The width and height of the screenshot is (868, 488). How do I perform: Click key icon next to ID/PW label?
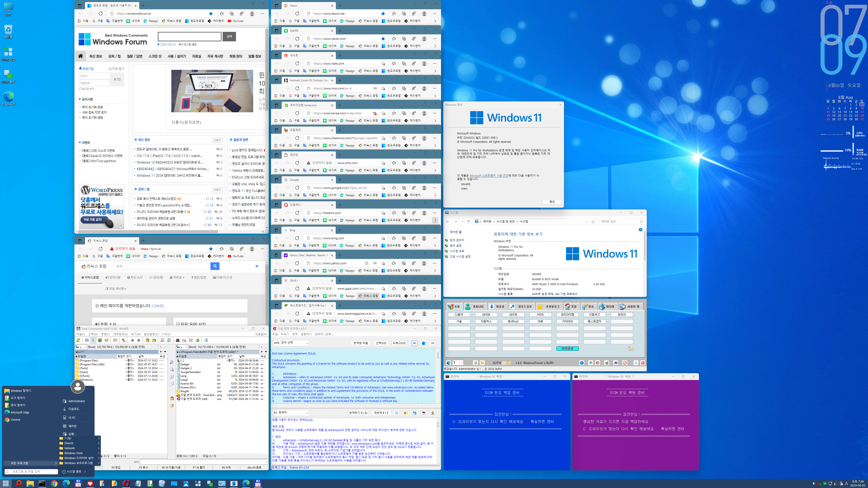click(x=505, y=363)
